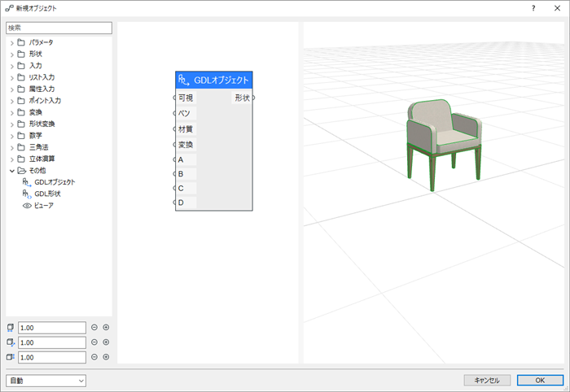Click the 可視 input port on the node
Image resolution: width=570 pixels, height=392 pixels.
[174, 98]
